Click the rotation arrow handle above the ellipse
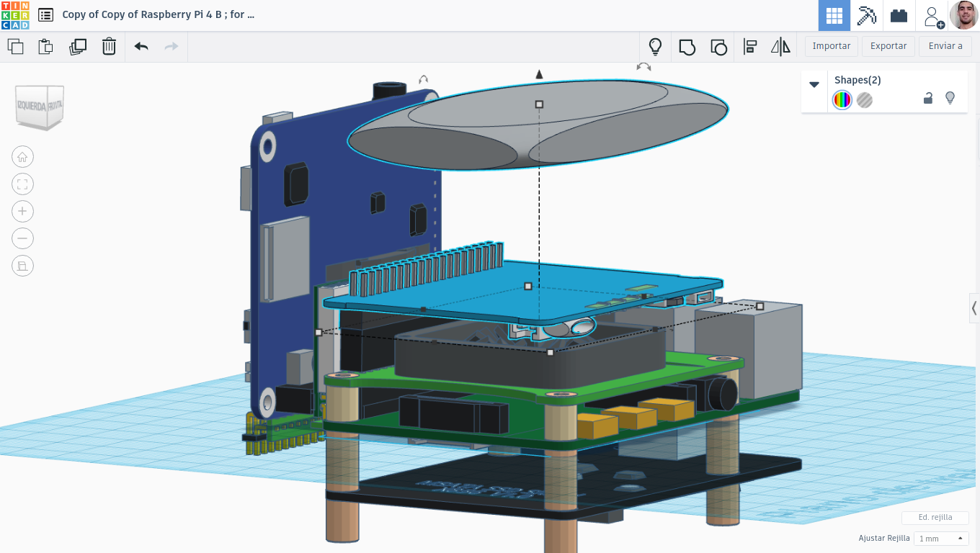 click(x=643, y=67)
